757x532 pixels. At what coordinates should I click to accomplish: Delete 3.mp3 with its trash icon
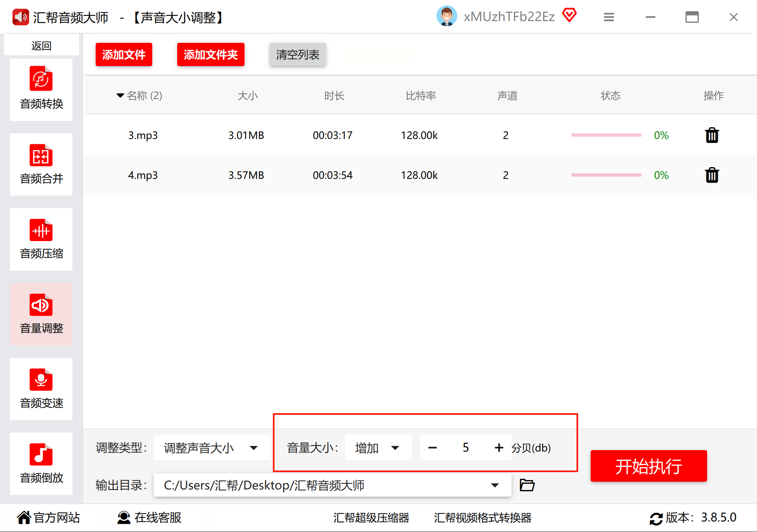pyautogui.click(x=712, y=135)
